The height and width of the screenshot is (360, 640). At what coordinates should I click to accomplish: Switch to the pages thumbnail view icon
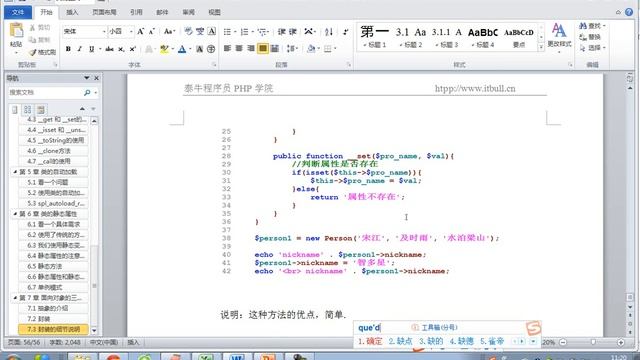pos(27,109)
